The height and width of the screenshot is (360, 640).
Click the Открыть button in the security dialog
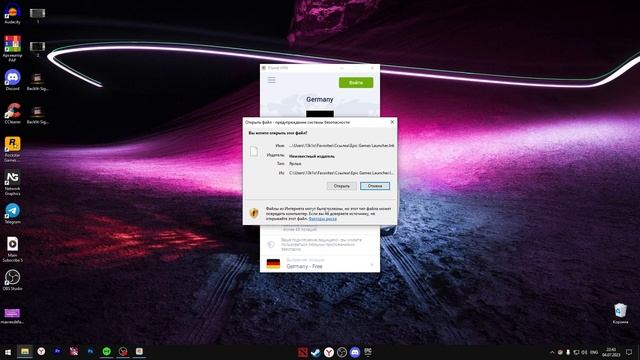[x=342, y=186]
